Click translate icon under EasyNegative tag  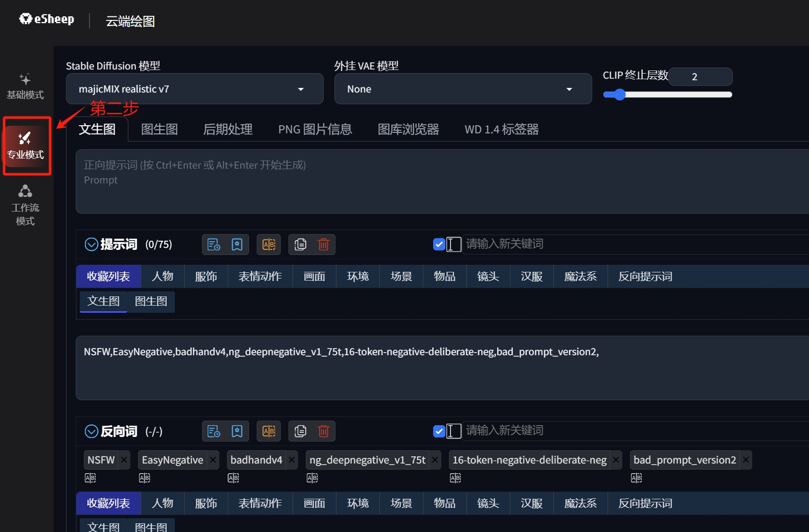click(x=145, y=478)
